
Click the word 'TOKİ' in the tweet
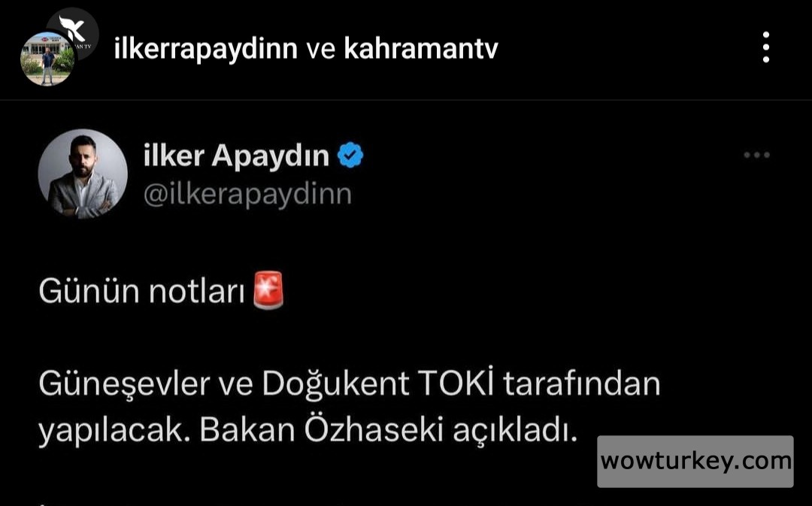[455, 383]
